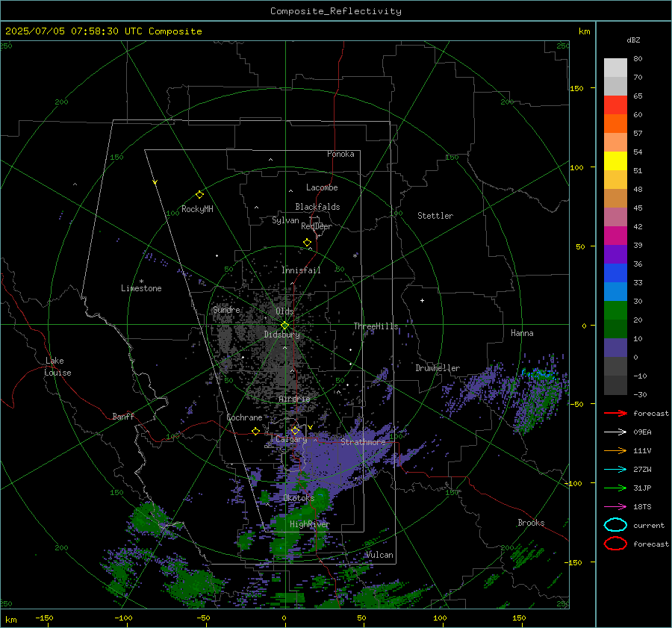Click the magenta 18TS arrow icon
This screenshot has height=628, width=672.
tap(615, 507)
